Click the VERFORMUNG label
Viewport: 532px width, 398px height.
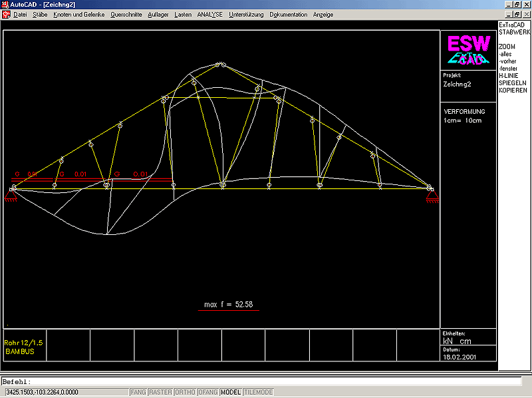[x=464, y=111]
